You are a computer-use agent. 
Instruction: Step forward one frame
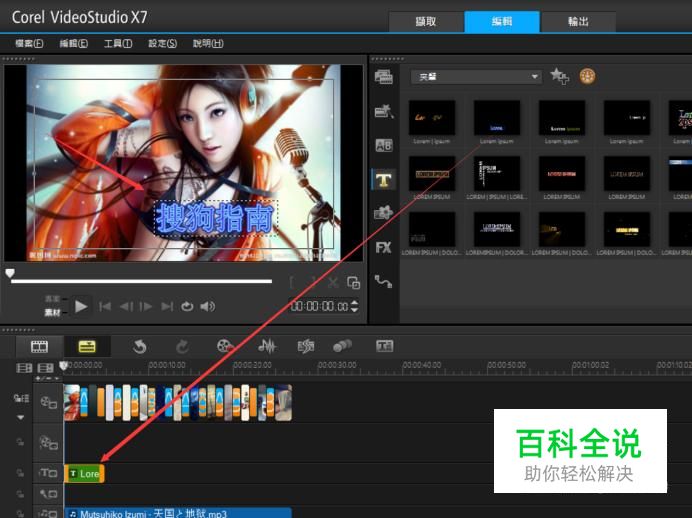pos(146,306)
